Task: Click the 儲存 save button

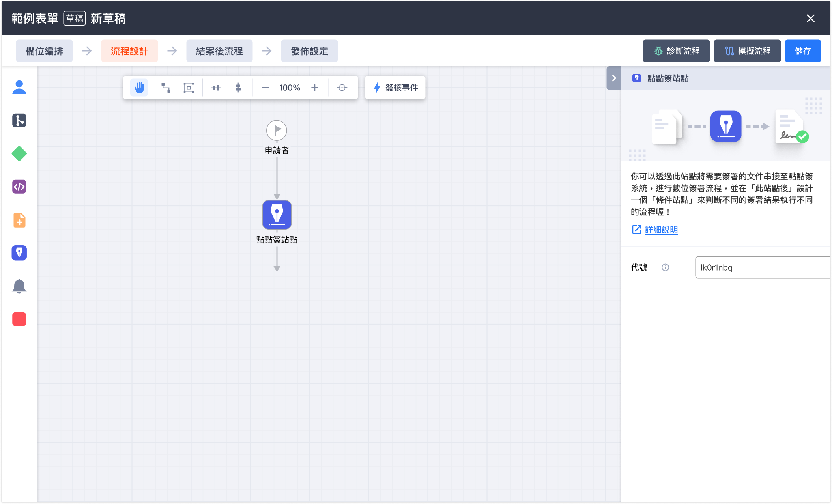Action: (802, 51)
